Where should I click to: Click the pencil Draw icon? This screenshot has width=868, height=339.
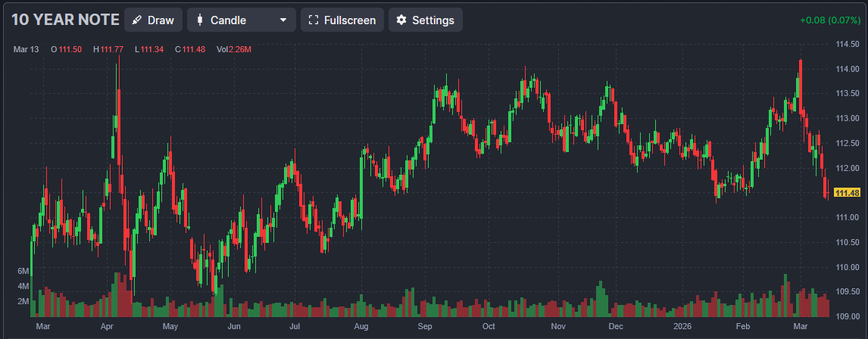click(137, 20)
